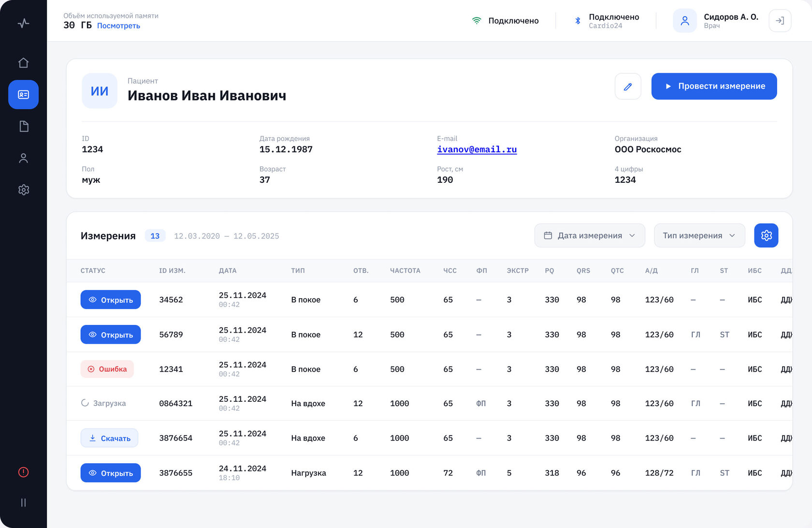Click the pause bars sidebar icon

click(x=23, y=502)
